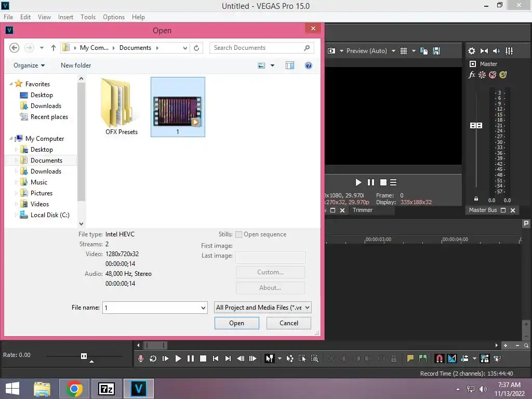Collapse the My Computer tree node
This screenshot has height=399, width=532.
point(11,138)
